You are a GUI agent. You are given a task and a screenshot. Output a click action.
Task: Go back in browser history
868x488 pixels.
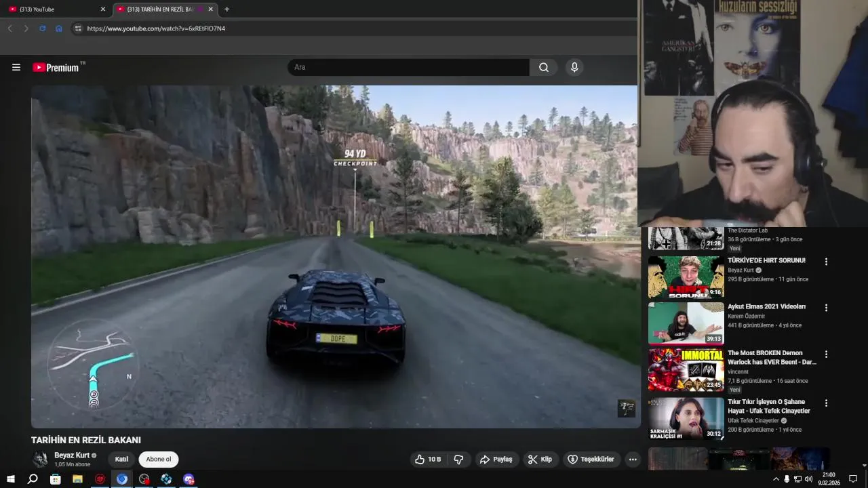[x=9, y=28]
